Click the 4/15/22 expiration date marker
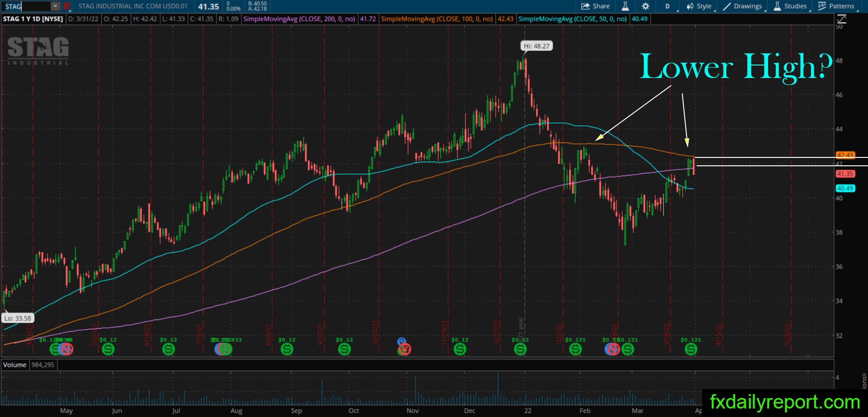Screen dimensions: 868x417 point(719,334)
